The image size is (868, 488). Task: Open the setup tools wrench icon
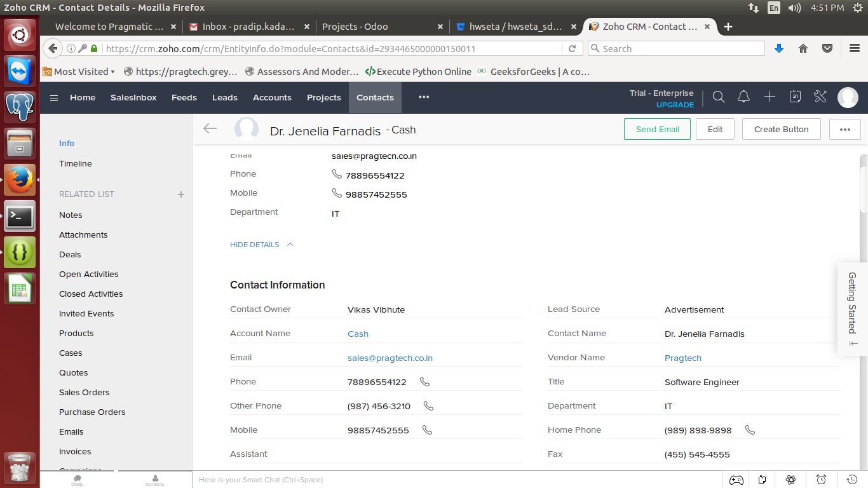[x=820, y=97]
